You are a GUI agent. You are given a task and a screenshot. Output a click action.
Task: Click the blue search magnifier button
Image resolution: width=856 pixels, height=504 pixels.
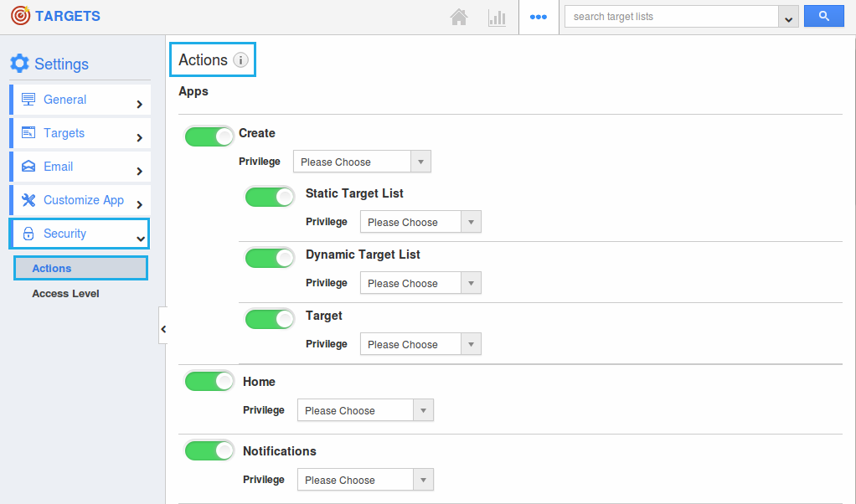(x=823, y=17)
